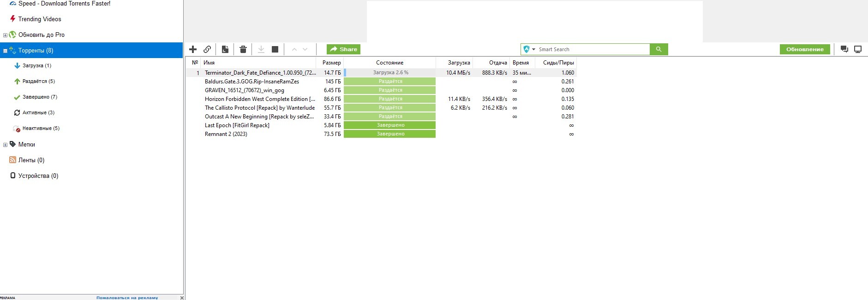Viewport: 868px width, 300px height.
Task: Select Обновить до Pro sidebar item
Action: pyautogui.click(x=41, y=35)
